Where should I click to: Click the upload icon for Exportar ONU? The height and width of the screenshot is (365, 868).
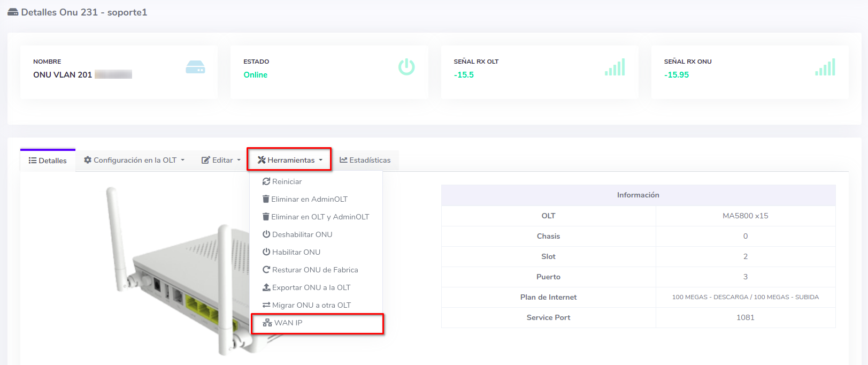click(x=266, y=287)
